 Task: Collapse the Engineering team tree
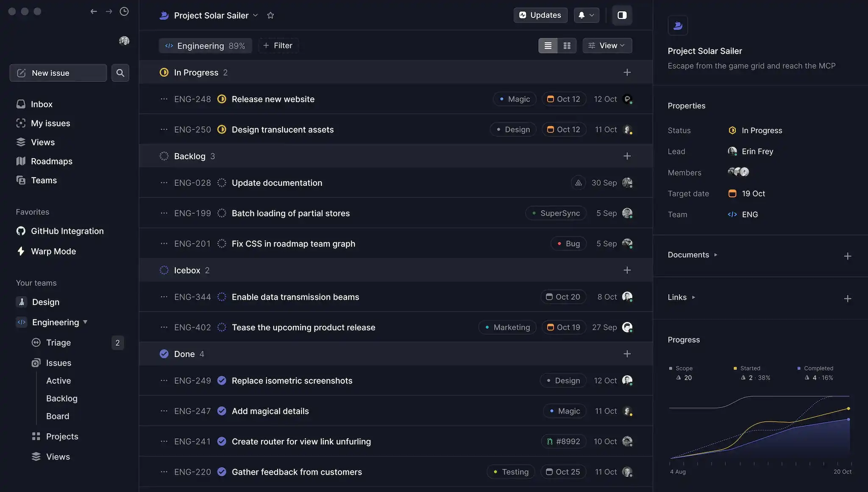tap(85, 322)
